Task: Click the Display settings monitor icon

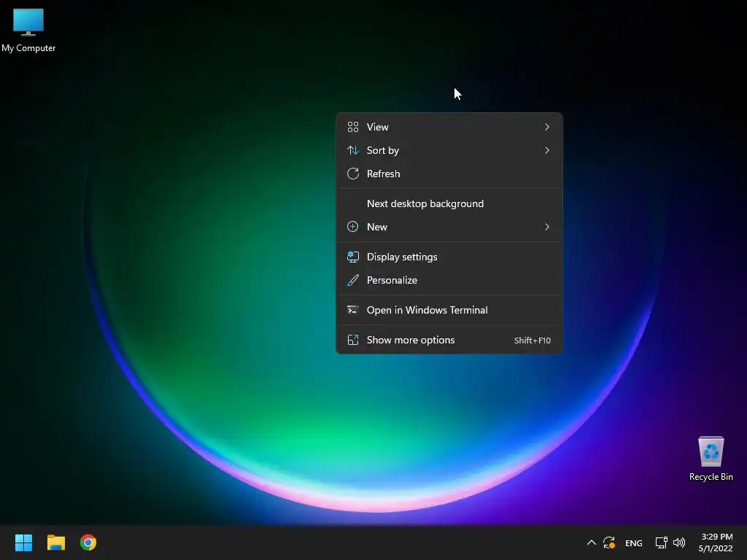Action: coord(353,257)
